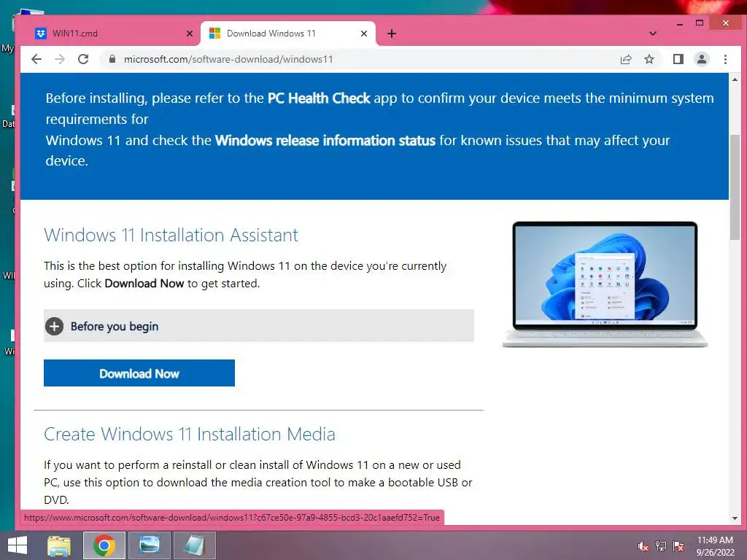Open Chrome's three-dot menu
Viewport: 747px width, 560px height.
(x=725, y=59)
